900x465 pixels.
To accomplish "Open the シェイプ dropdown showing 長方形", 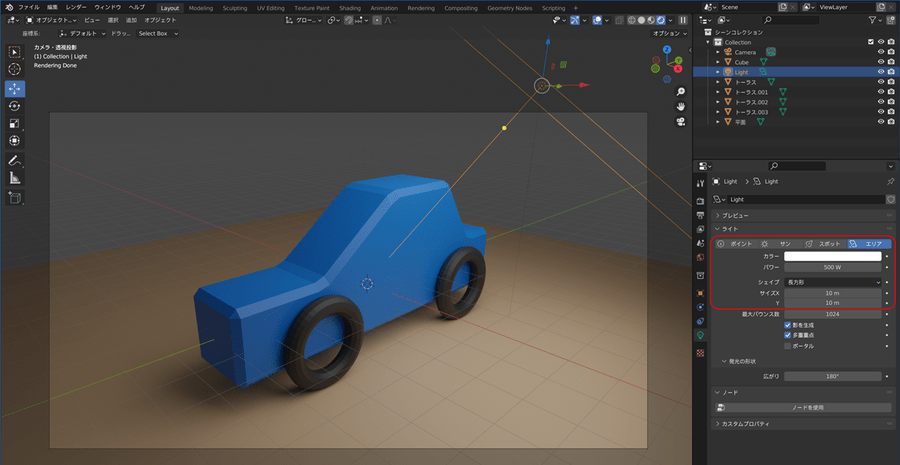I will pos(833,282).
